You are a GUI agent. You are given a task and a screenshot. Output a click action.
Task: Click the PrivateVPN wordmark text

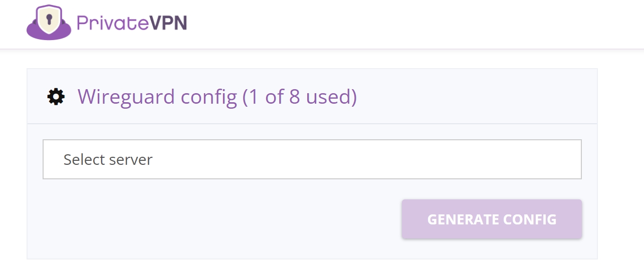(x=131, y=23)
